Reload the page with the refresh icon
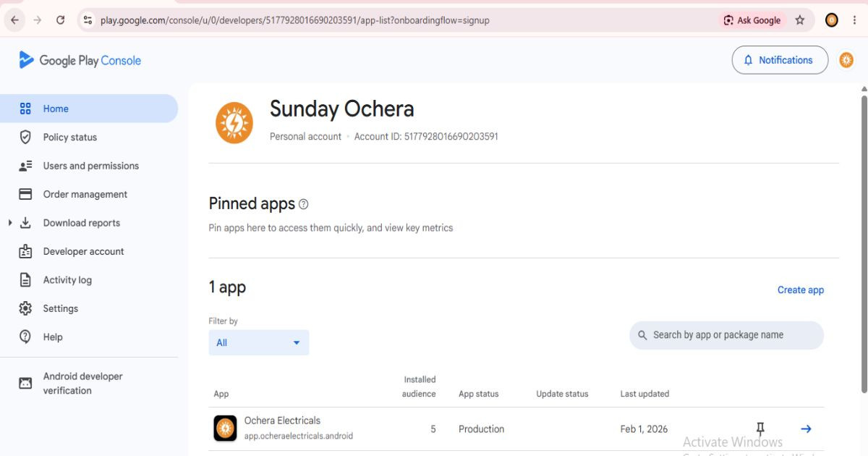The height and width of the screenshot is (456, 868). (61, 20)
